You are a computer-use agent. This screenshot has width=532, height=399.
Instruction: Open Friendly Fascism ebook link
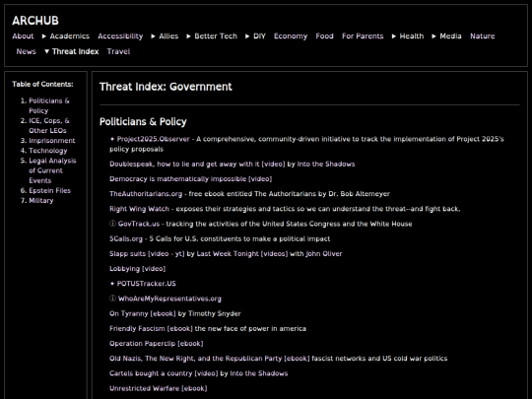151,328
